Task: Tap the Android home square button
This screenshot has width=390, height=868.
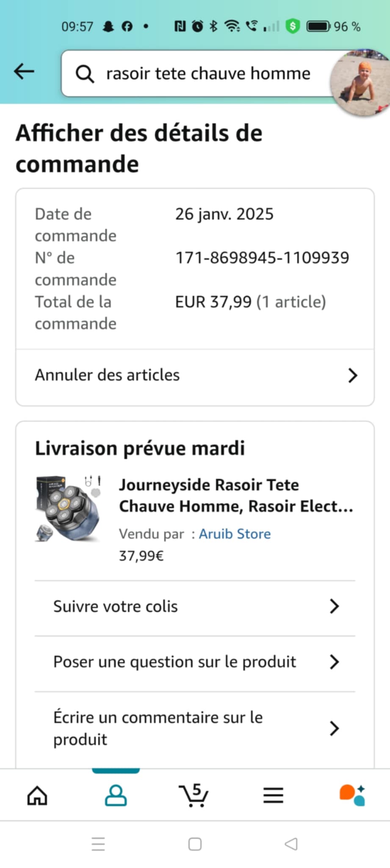Action: (x=195, y=844)
